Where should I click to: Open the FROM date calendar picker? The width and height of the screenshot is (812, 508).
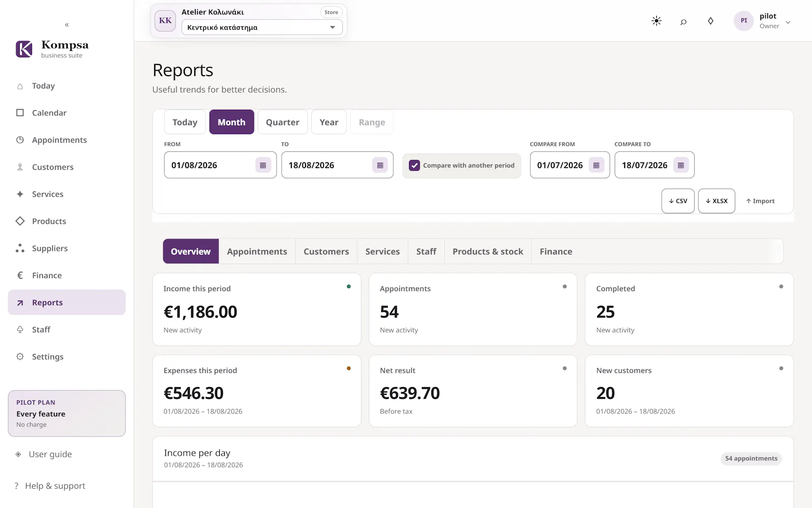pyautogui.click(x=263, y=165)
